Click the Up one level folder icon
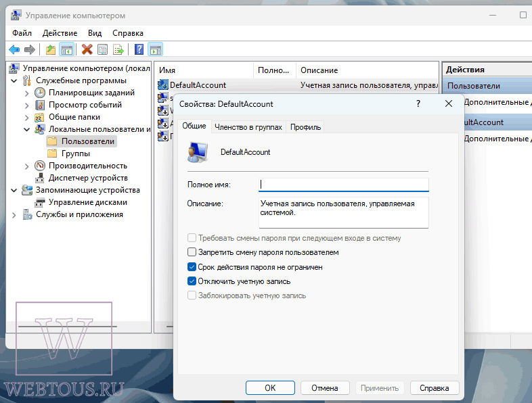Screen dimensions: 532x403 [x=51, y=50]
